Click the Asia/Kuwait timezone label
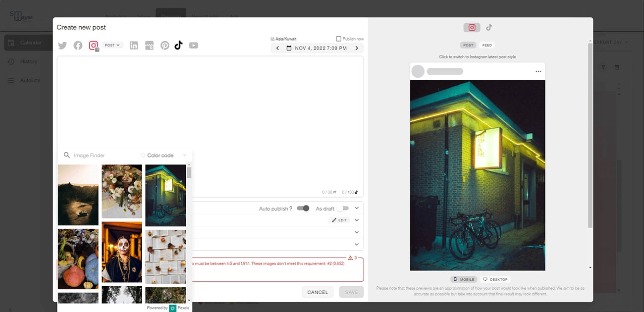 pyautogui.click(x=283, y=39)
